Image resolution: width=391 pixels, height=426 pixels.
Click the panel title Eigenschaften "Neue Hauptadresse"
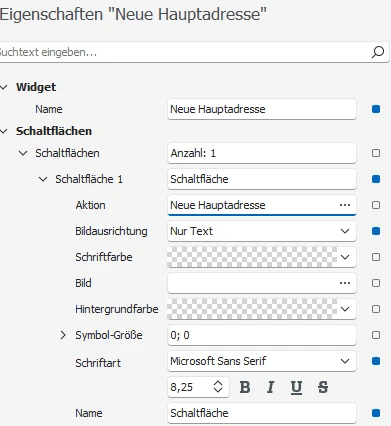[x=133, y=15]
